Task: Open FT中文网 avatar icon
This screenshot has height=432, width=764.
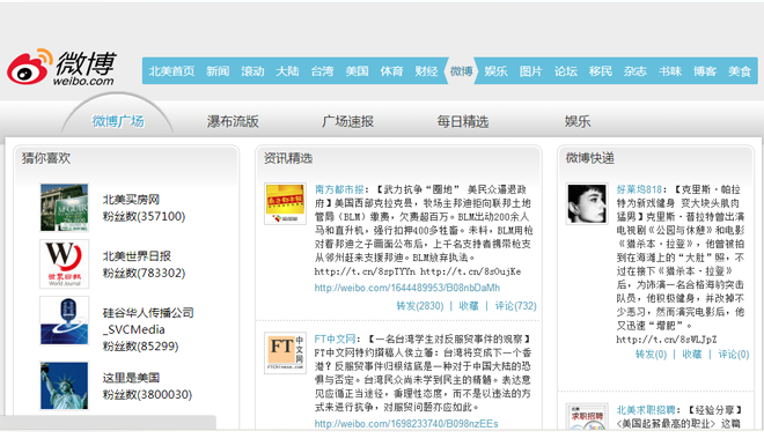Action: coord(285,353)
